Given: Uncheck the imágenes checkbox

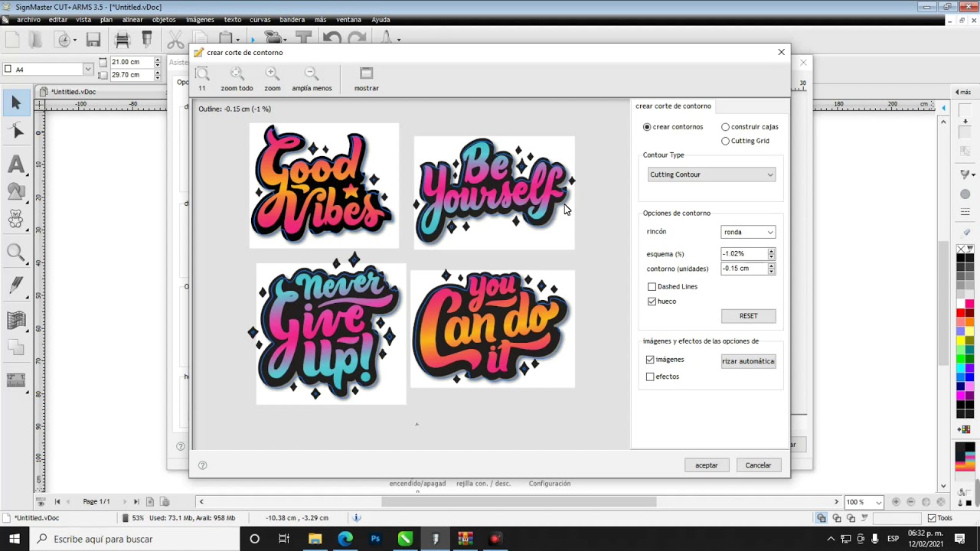Looking at the screenshot, I should (650, 360).
